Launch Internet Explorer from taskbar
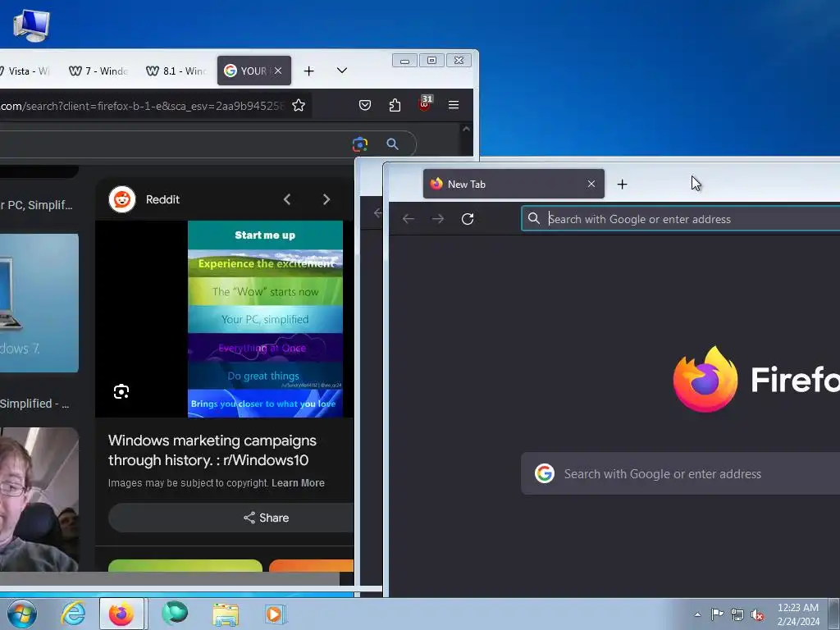Screen dimensions: 840x630 pyautogui.click(x=73, y=614)
